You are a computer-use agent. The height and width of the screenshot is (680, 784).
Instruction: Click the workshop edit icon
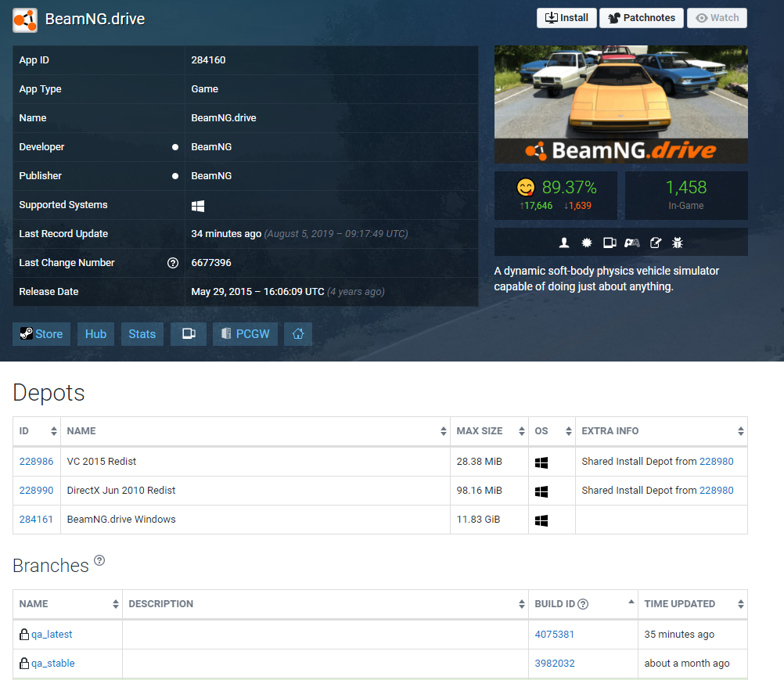(x=656, y=243)
